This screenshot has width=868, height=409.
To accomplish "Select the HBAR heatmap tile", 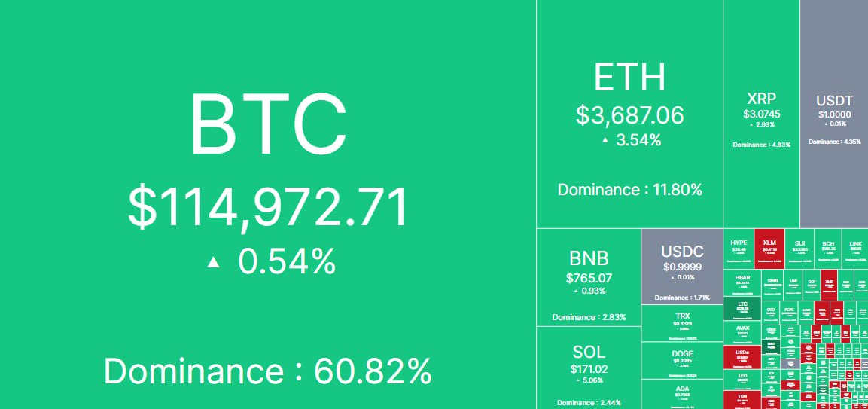I will (x=742, y=284).
